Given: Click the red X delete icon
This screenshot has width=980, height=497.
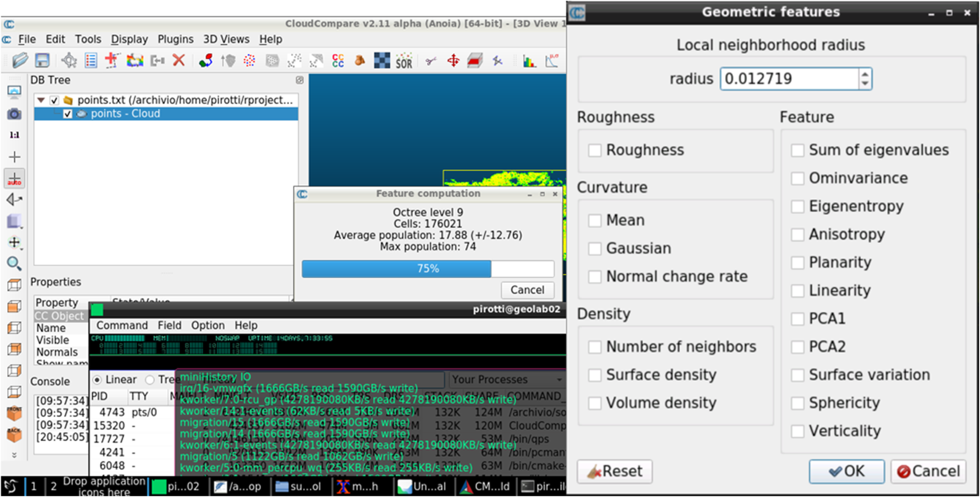Looking at the screenshot, I should click(178, 61).
